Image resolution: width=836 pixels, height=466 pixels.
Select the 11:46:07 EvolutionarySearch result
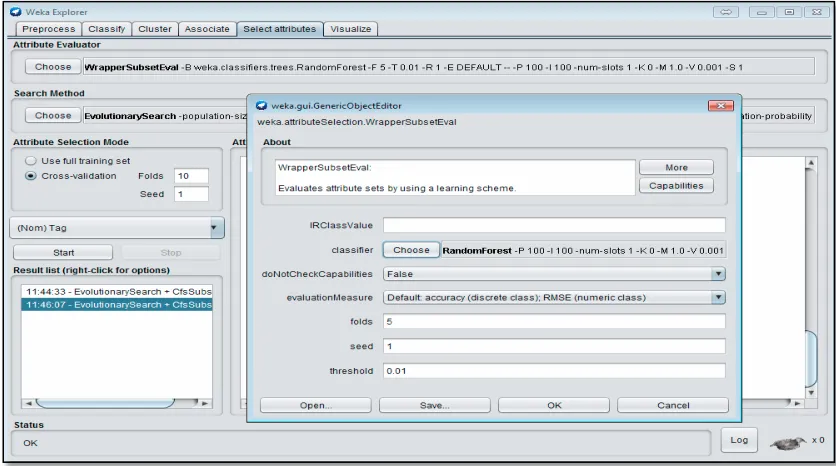(117, 304)
